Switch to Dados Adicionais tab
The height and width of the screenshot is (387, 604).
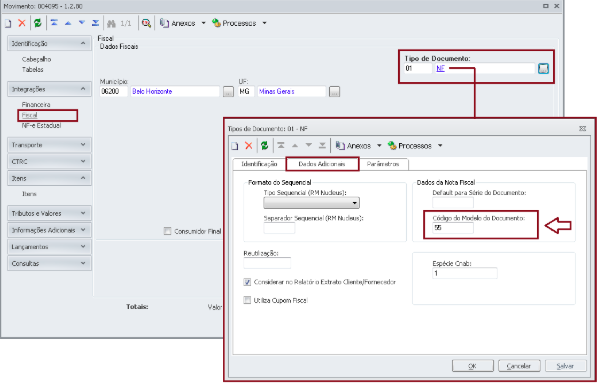(322, 164)
